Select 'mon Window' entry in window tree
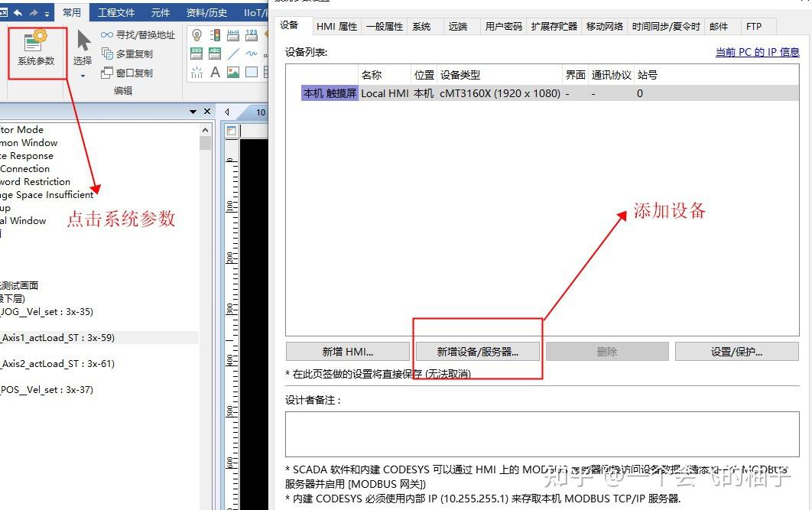Screen dimensions: 812x510 pos(29,143)
